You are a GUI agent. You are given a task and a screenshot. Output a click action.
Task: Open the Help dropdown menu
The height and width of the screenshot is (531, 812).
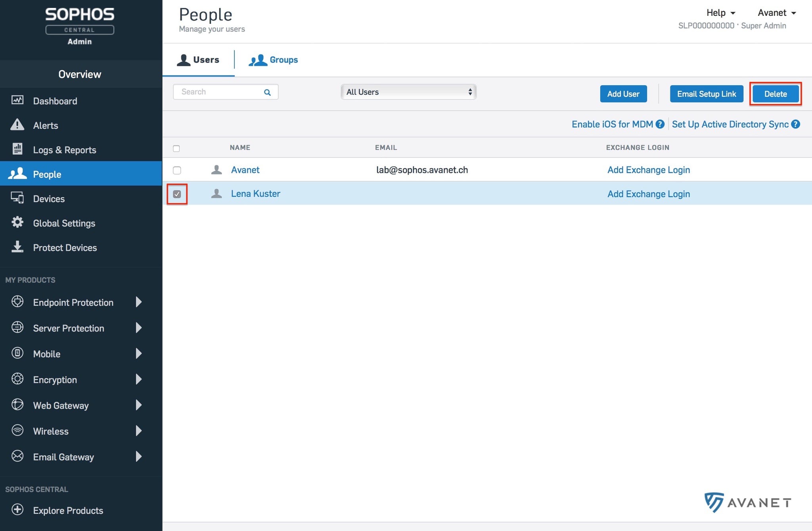(x=721, y=13)
